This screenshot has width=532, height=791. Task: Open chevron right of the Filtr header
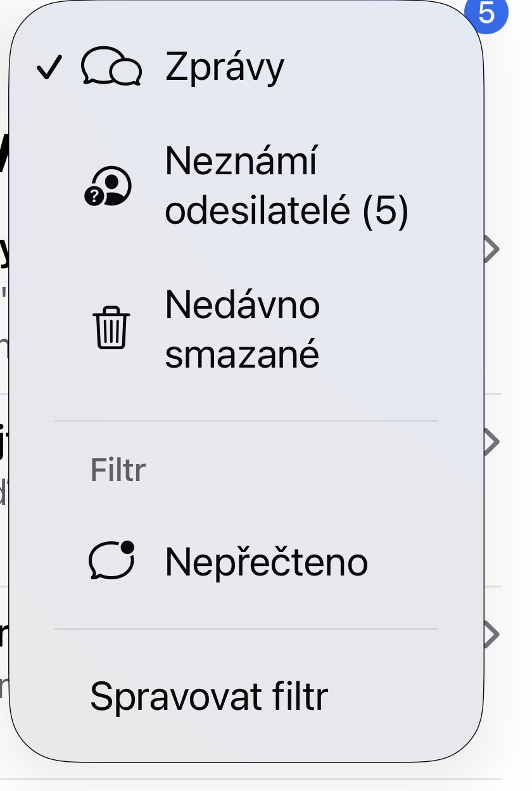tap(491, 442)
